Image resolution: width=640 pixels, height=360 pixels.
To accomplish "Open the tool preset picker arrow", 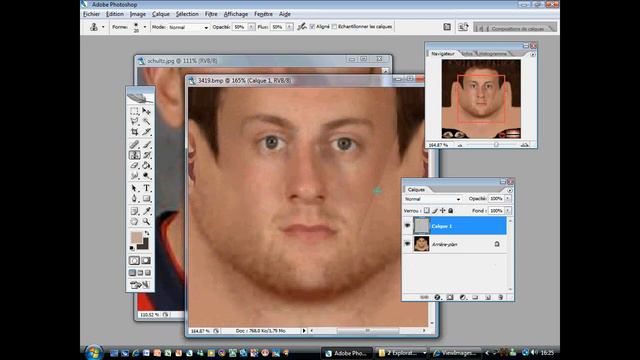I will [x=103, y=27].
